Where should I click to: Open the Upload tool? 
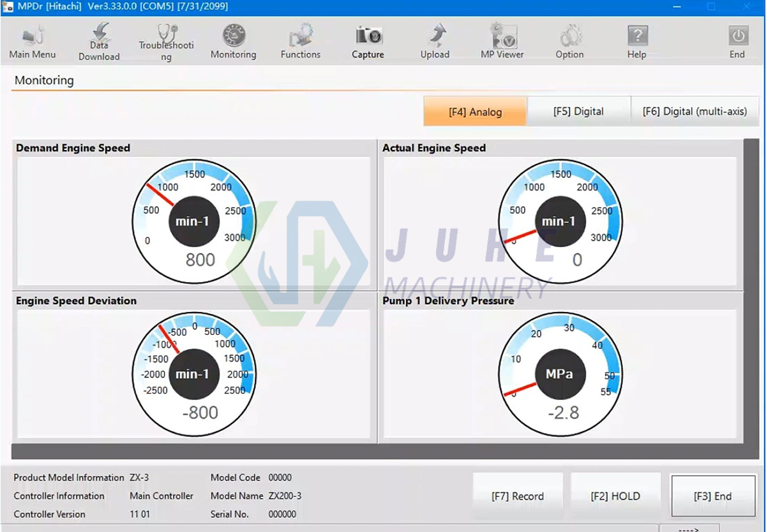[x=435, y=40]
